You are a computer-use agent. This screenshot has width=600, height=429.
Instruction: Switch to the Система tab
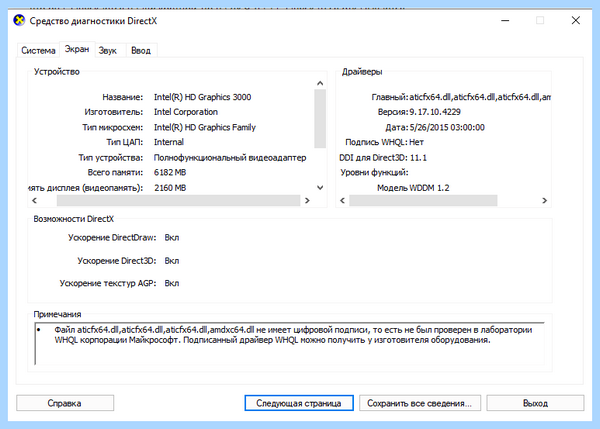[38, 51]
